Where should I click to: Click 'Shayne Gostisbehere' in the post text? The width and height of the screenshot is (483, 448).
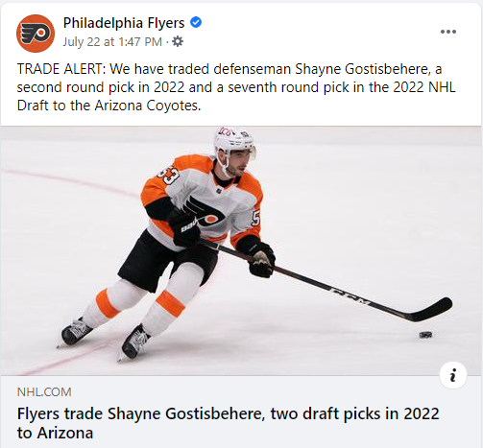tap(363, 69)
